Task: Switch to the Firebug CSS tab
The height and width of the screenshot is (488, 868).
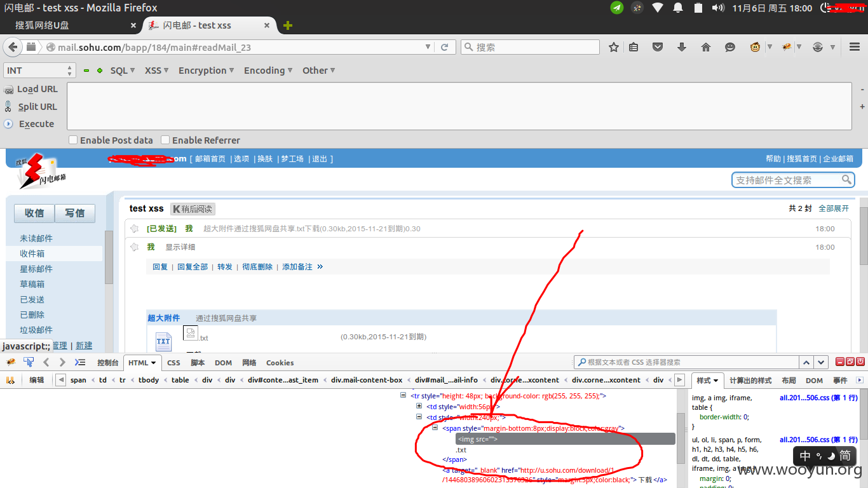Action: pyautogui.click(x=173, y=363)
